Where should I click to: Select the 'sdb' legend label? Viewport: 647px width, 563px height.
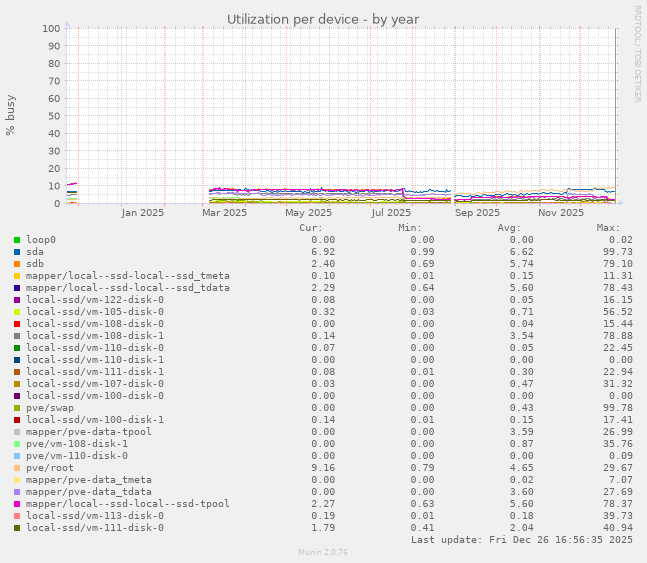35,264
